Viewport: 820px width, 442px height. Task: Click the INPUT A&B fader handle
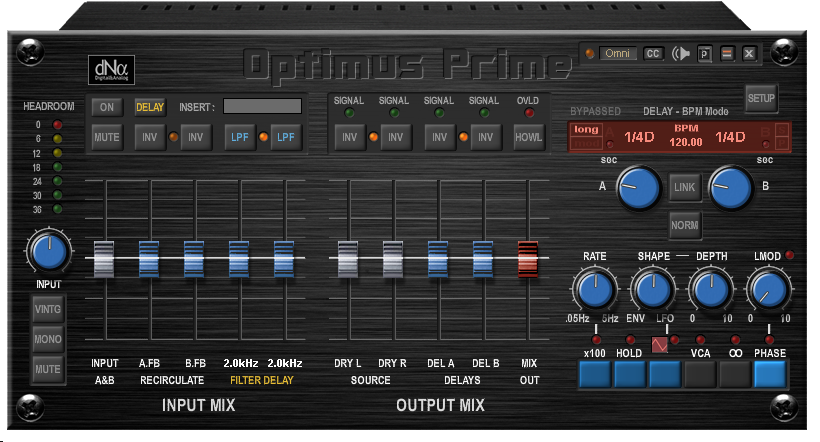(x=104, y=258)
